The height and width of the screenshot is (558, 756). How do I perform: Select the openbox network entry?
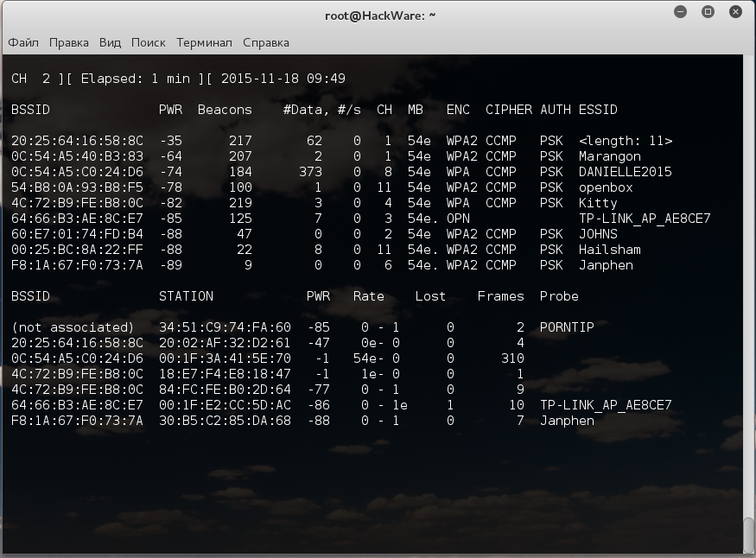[606, 187]
